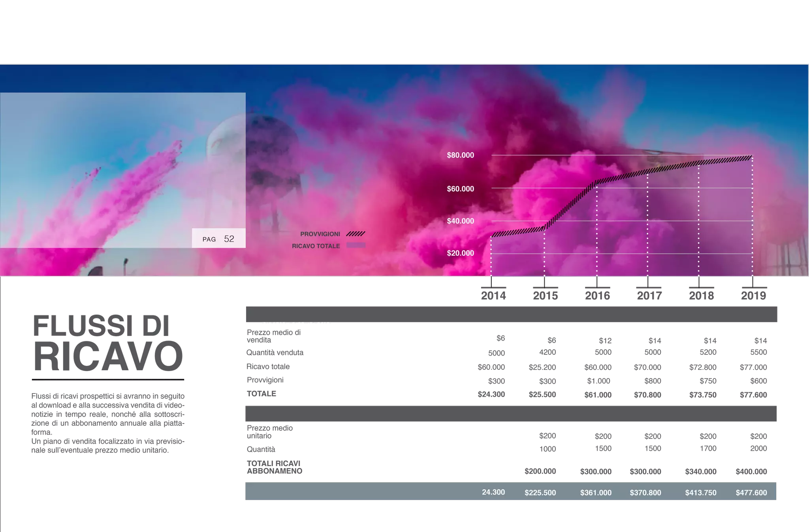Screen dimensions: 809x532
Task: Click the $413.750 total value
Action: point(700,493)
